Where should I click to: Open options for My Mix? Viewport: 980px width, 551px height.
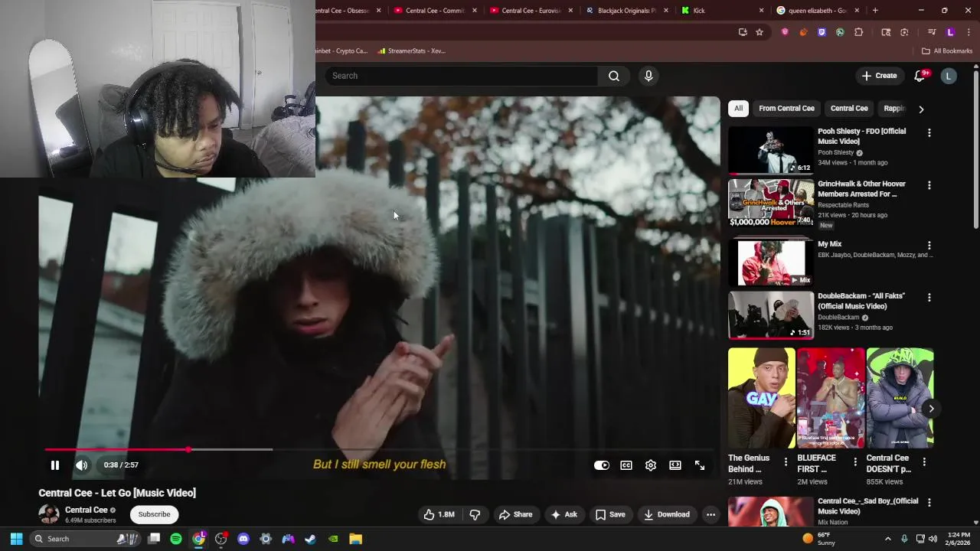pos(929,246)
